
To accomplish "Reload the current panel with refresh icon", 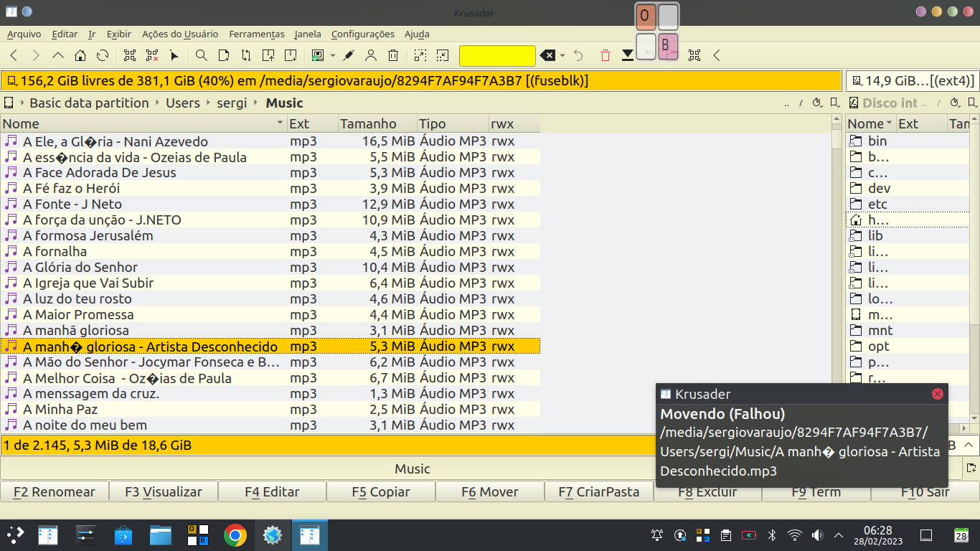I will click(x=103, y=55).
